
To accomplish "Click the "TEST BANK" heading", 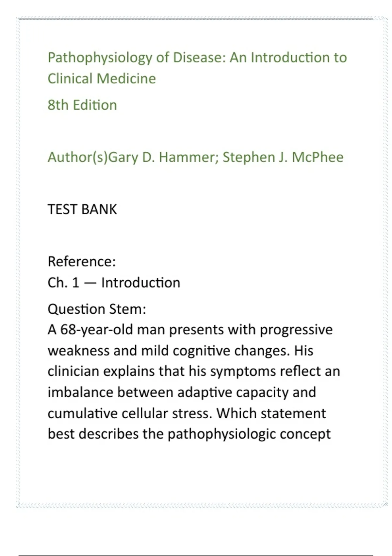I will [x=82, y=210].
